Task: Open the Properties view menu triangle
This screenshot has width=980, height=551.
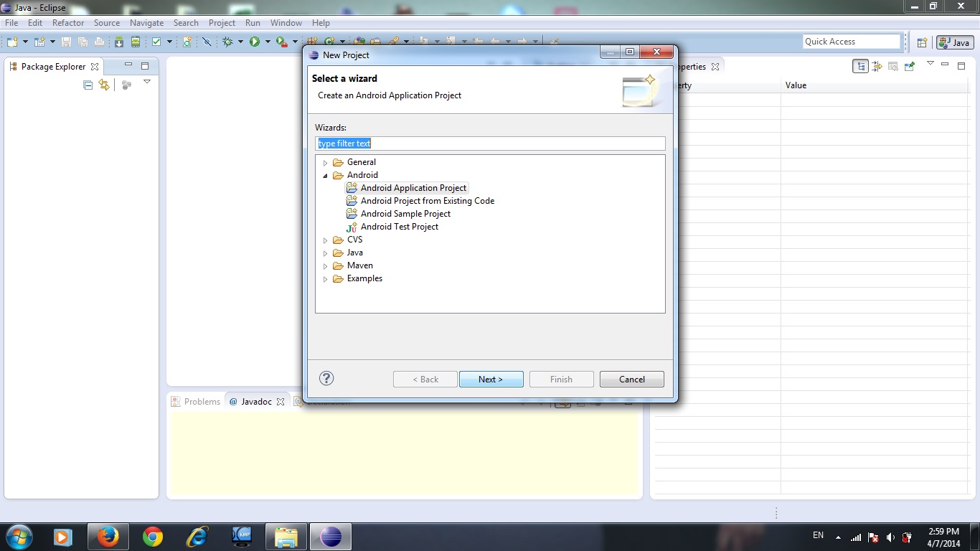Action: [x=930, y=63]
